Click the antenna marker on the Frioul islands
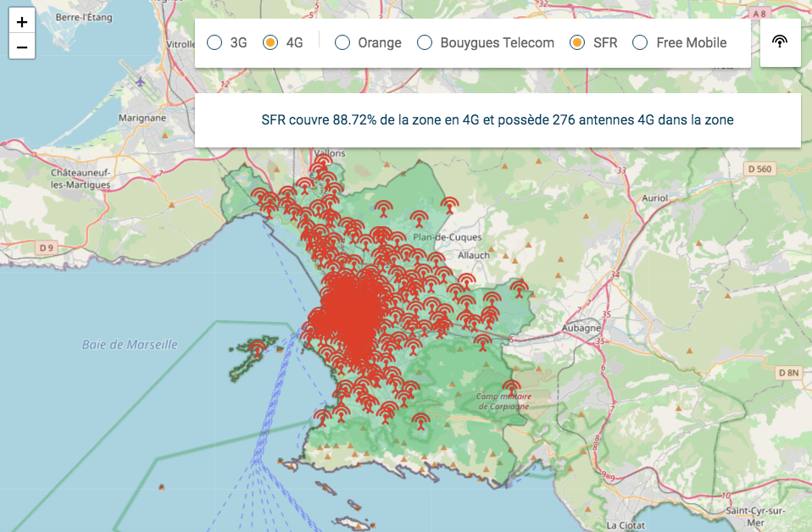Screen dimensions: 812x532 point(257,346)
